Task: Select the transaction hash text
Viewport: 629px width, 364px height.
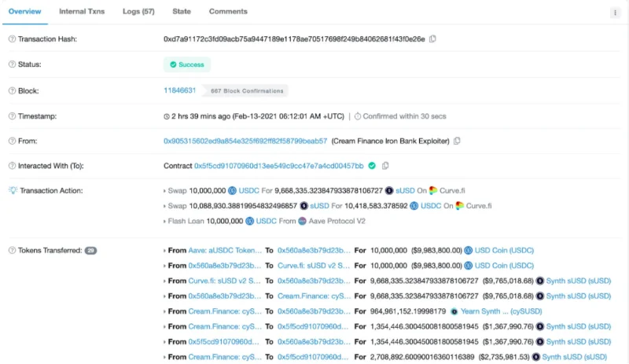Action: point(294,39)
